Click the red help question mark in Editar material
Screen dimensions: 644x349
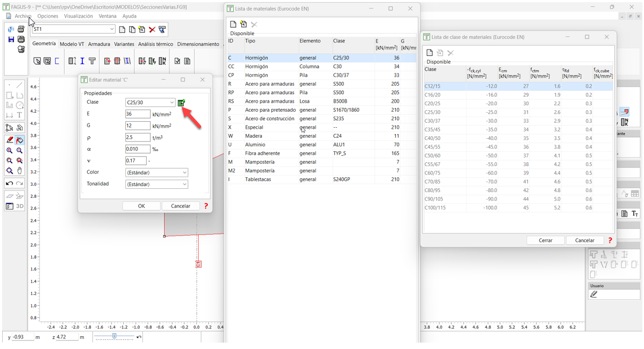pos(206,206)
